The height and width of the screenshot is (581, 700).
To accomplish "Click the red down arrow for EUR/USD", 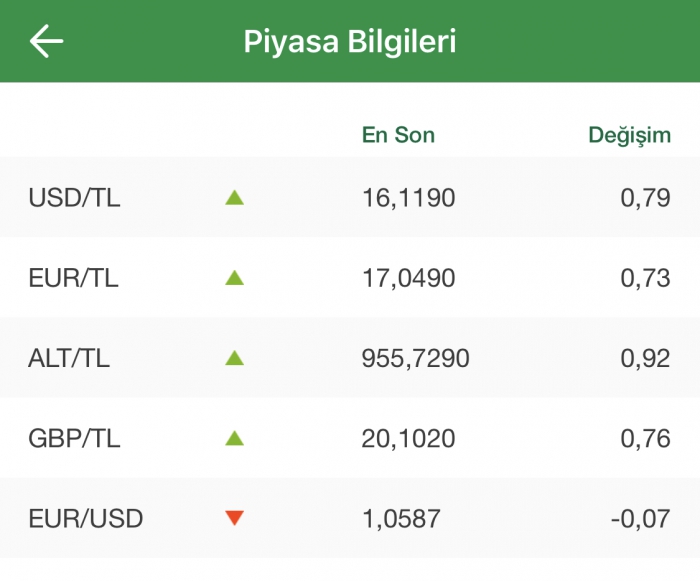I will tap(235, 518).
